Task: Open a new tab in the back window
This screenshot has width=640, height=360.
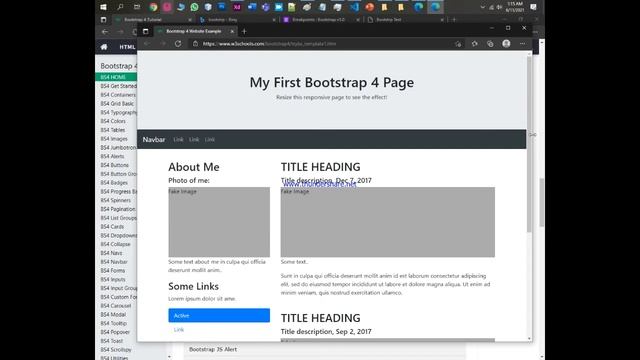Action: (454, 19)
